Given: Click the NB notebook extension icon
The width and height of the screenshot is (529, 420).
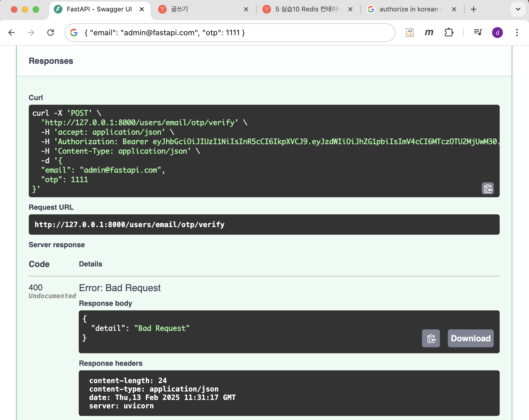Looking at the screenshot, I should (410, 33).
